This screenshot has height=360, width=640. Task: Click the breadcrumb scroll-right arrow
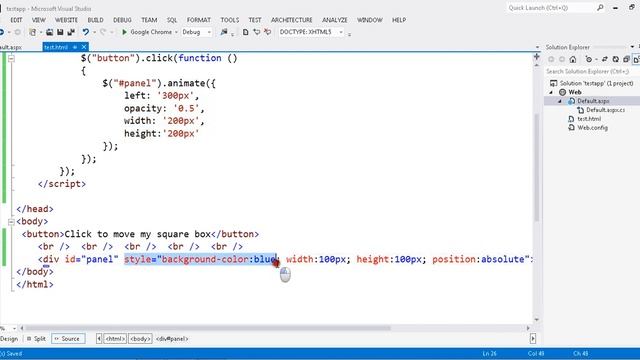(x=533, y=339)
